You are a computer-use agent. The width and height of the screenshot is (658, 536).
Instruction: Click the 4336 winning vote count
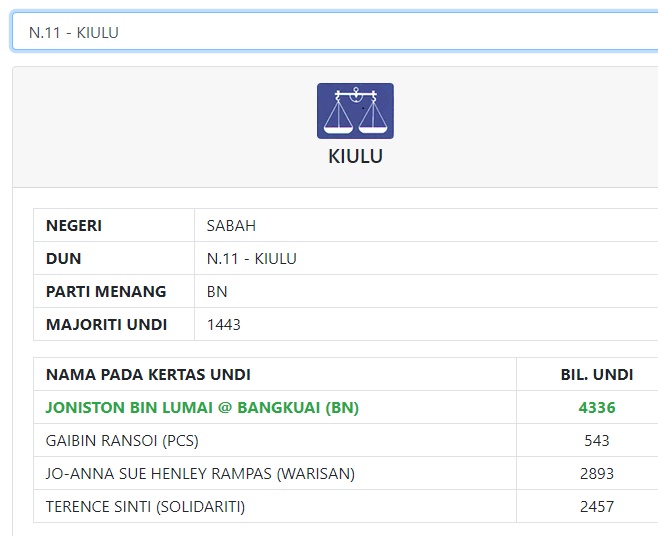tap(597, 408)
